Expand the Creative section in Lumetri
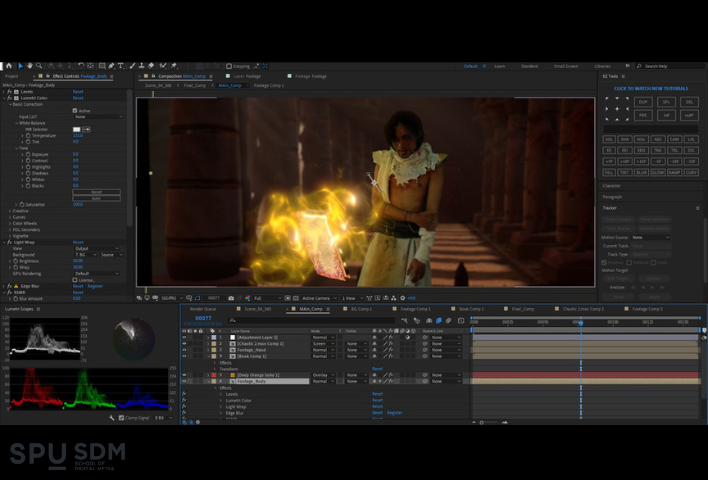 [x=10, y=211]
